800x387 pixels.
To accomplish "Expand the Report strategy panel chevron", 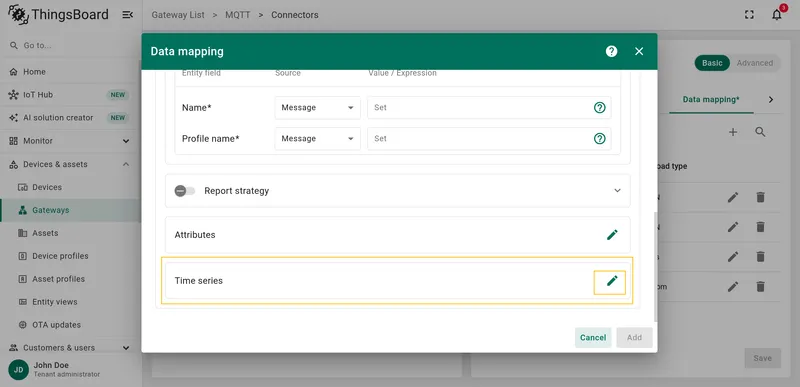I will [x=617, y=191].
